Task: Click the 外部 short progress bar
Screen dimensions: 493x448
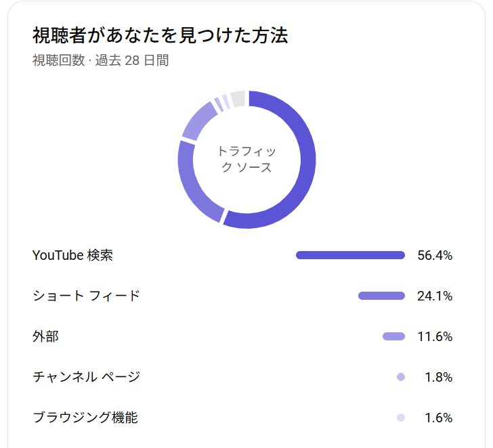Action: coord(393,336)
